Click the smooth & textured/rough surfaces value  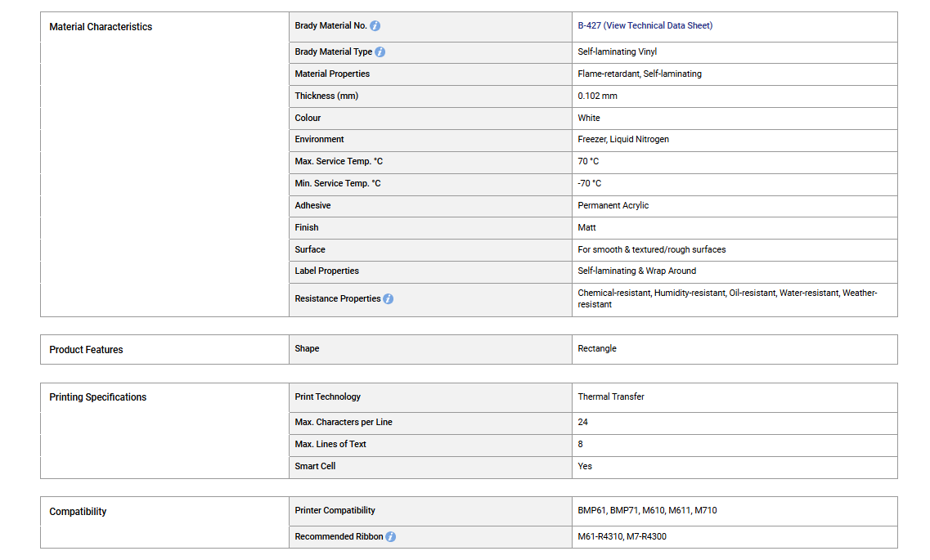651,249
